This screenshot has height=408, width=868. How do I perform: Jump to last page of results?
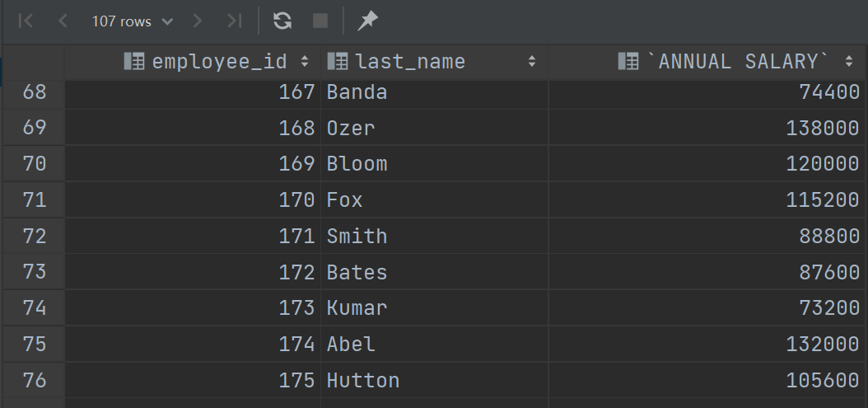(x=234, y=21)
